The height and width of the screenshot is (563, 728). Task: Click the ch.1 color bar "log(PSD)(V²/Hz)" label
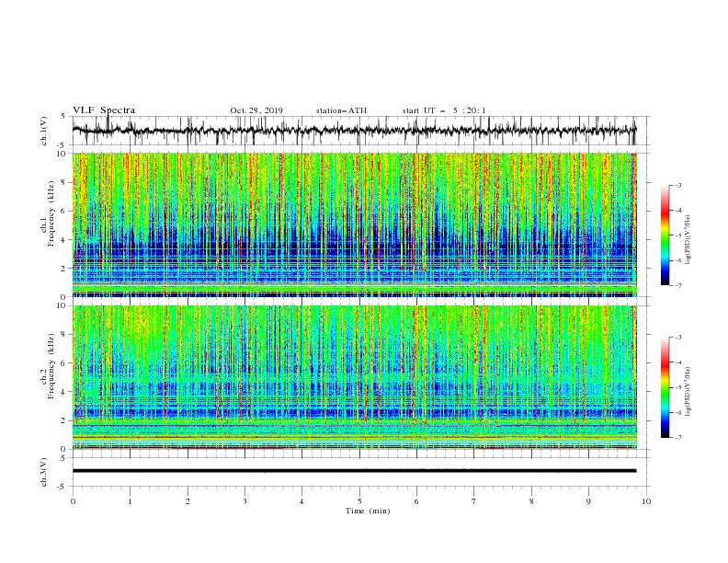tap(688, 240)
